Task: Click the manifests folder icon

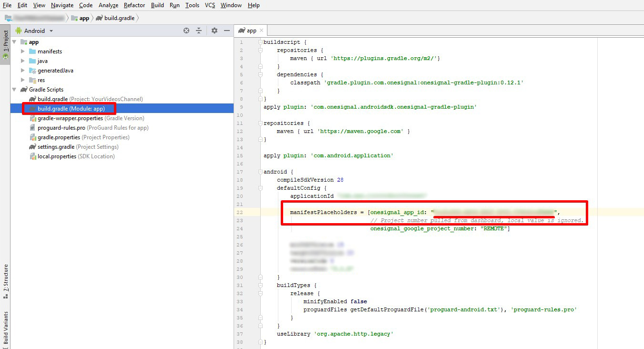Action: coord(32,51)
